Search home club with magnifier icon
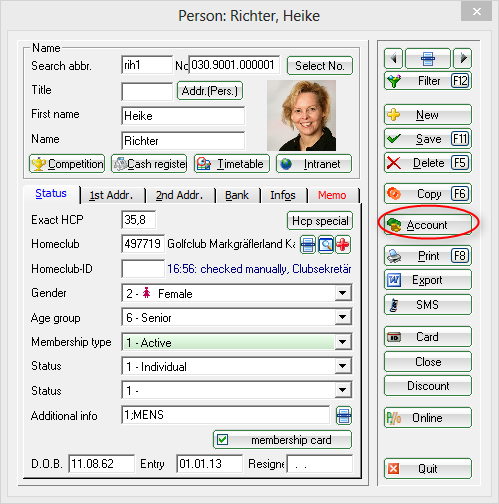Screen dimensions: 499x504 pyautogui.click(x=326, y=245)
